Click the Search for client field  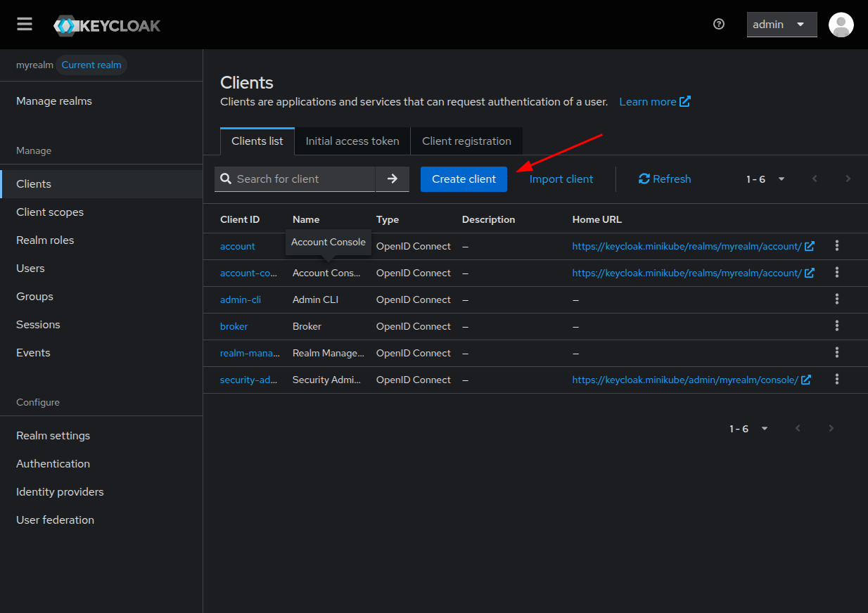point(295,179)
